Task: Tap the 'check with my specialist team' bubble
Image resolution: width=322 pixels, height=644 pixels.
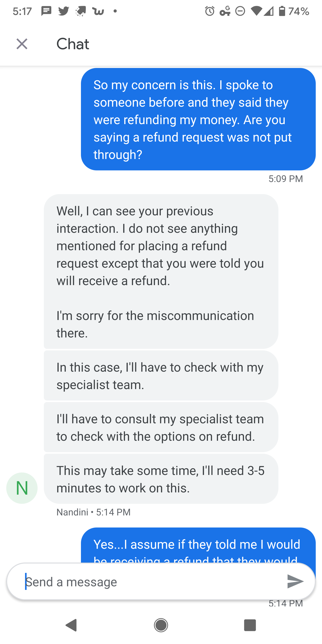Action: (x=161, y=375)
